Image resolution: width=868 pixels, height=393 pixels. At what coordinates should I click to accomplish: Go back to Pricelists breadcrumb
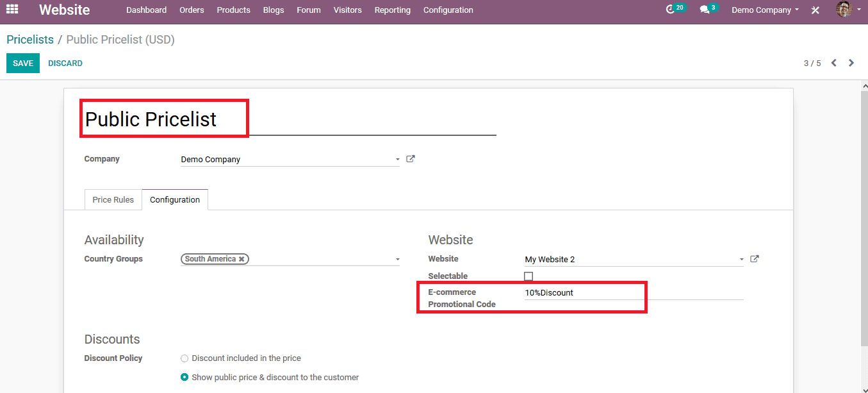click(30, 40)
